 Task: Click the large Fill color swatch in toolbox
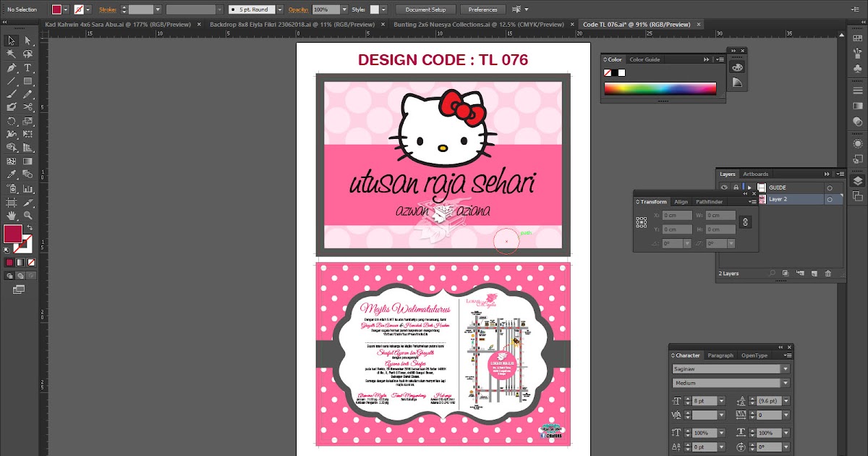(13, 234)
